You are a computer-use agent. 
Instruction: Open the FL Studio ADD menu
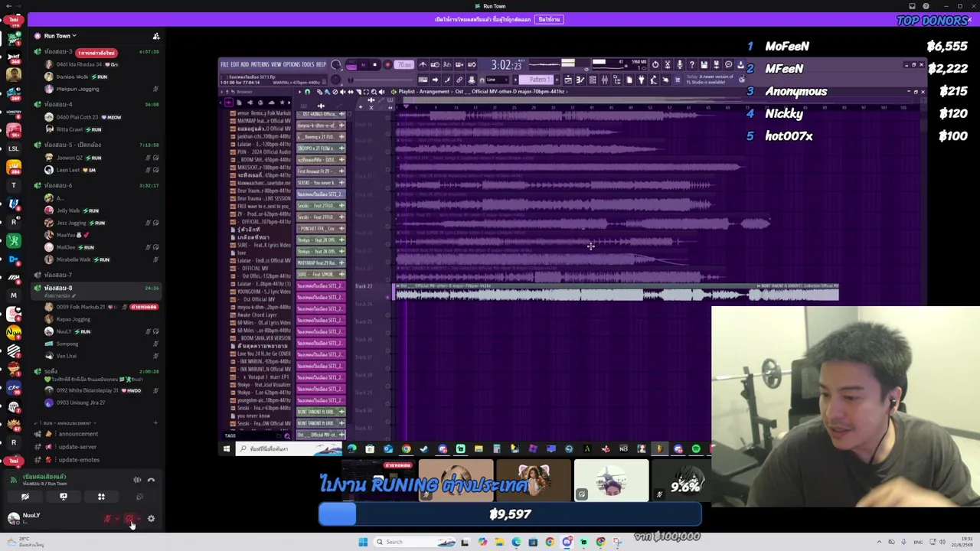[x=244, y=64]
